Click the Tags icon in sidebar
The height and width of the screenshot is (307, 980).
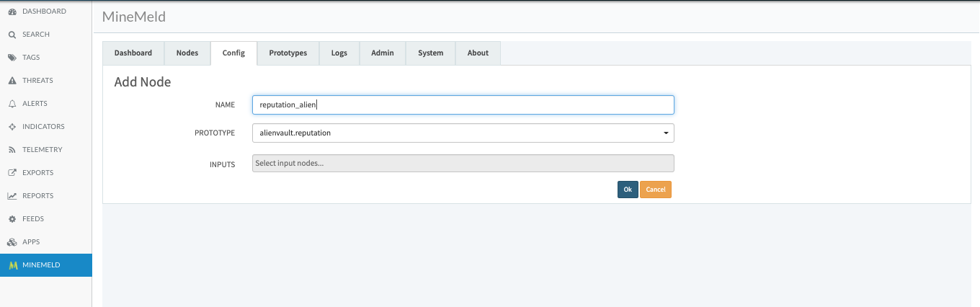[12, 58]
